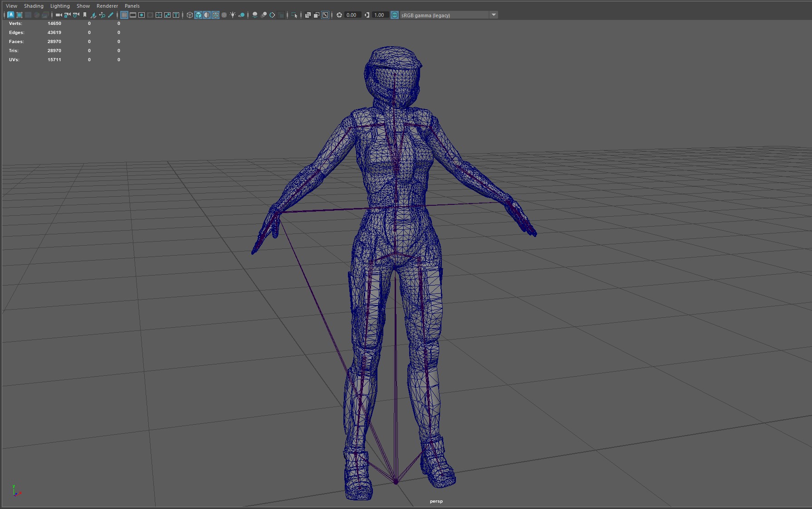Screen dimensions: 812x509
Task: Toggle X-Ray Active Components icon
Action: point(317,15)
